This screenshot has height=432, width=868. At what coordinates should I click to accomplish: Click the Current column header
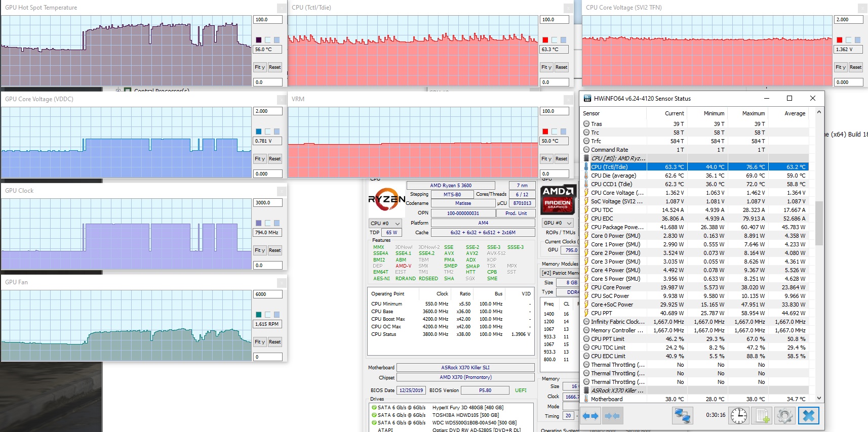coord(666,113)
